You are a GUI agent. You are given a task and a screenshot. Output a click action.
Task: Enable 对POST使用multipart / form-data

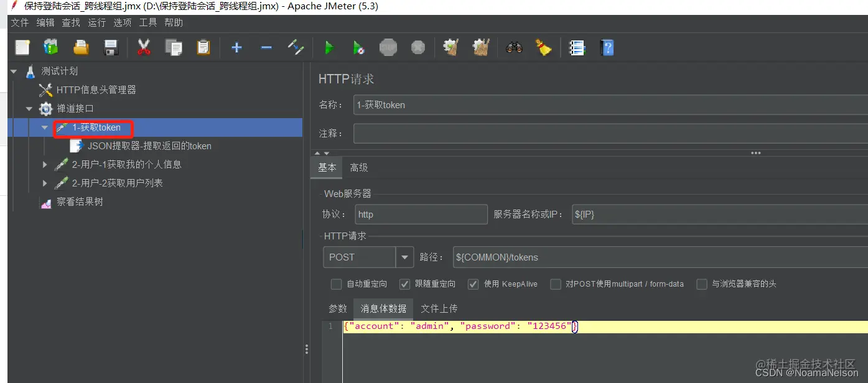click(556, 284)
